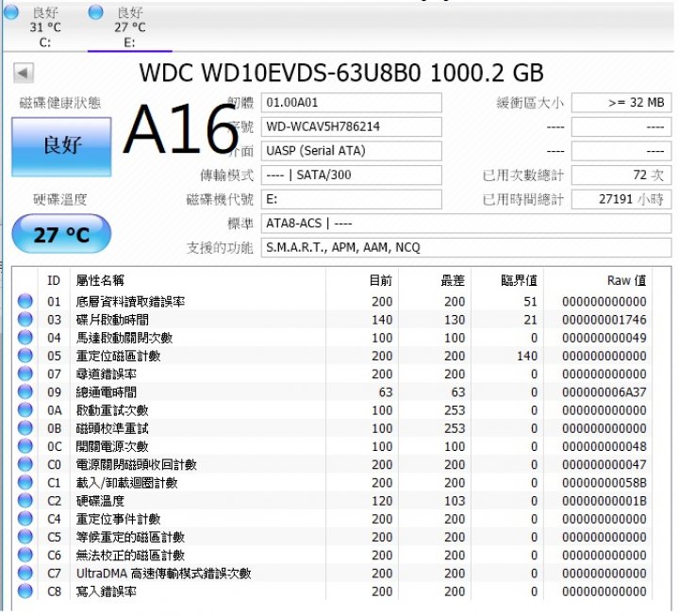This screenshot has height=616, width=679.
Task: Click the power on hours field 27191 小時
Action: click(621, 200)
